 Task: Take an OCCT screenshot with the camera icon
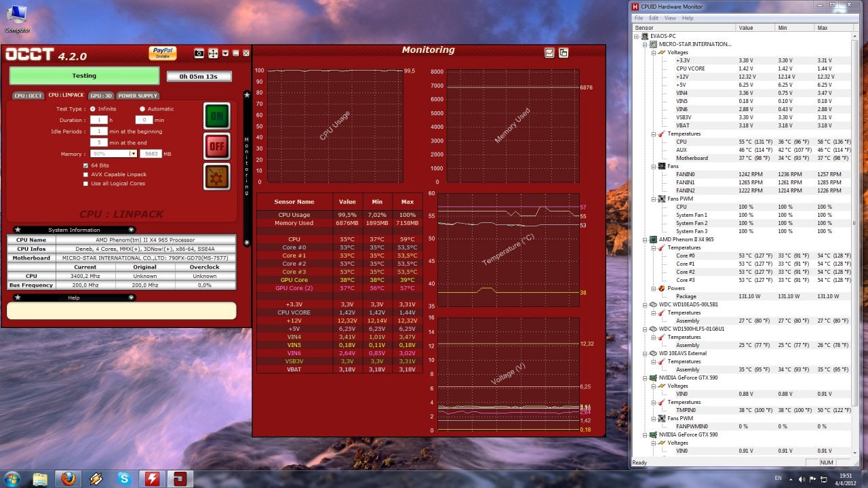pyautogui.click(x=199, y=54)
